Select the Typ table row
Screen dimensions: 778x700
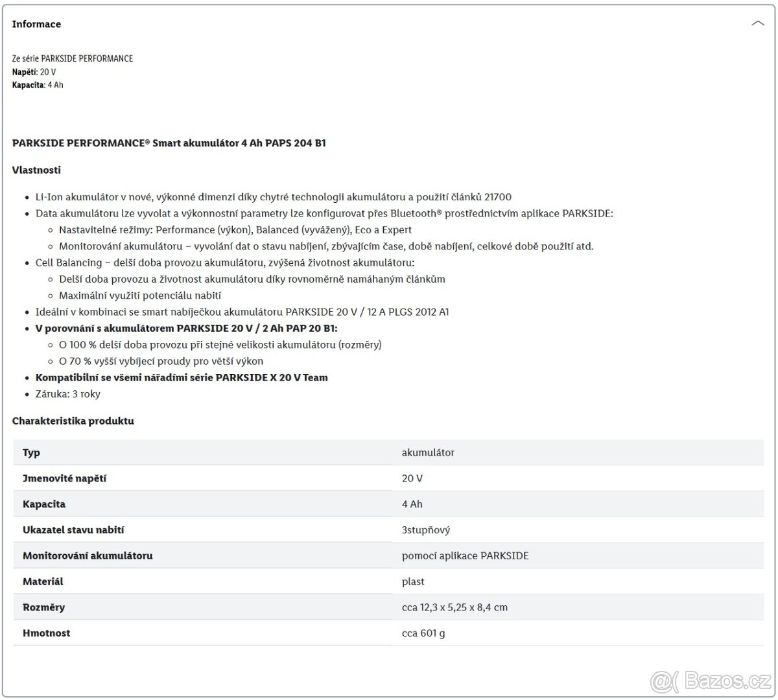(31, 452)
